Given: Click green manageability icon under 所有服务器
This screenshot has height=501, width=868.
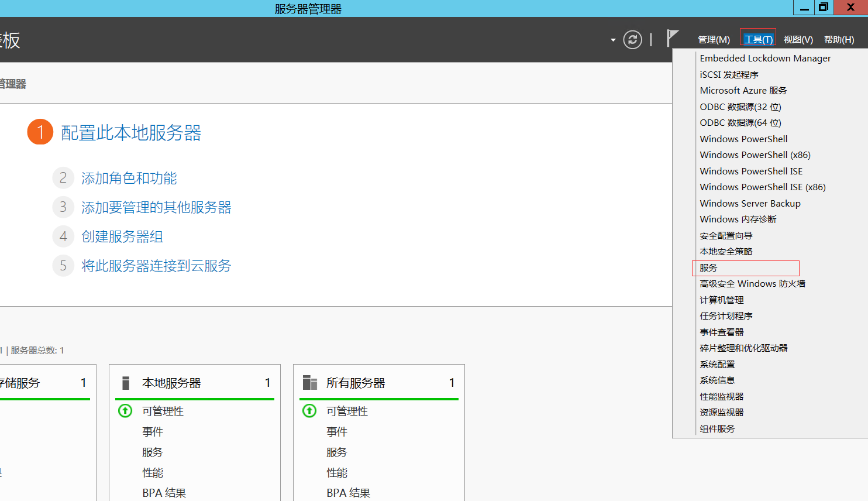Looking at the screenshot, I should pyautogui.click(x=309, y=411).
